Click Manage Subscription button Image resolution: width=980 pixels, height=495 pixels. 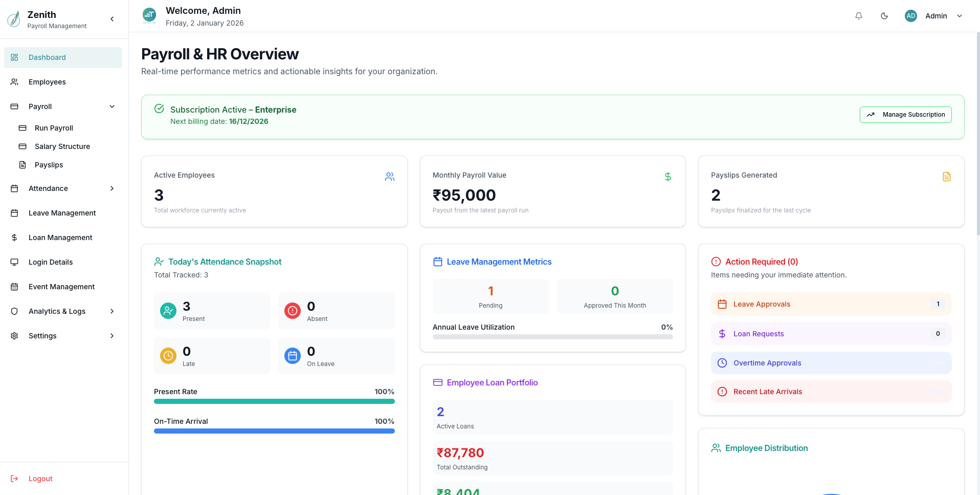point(905,115)
